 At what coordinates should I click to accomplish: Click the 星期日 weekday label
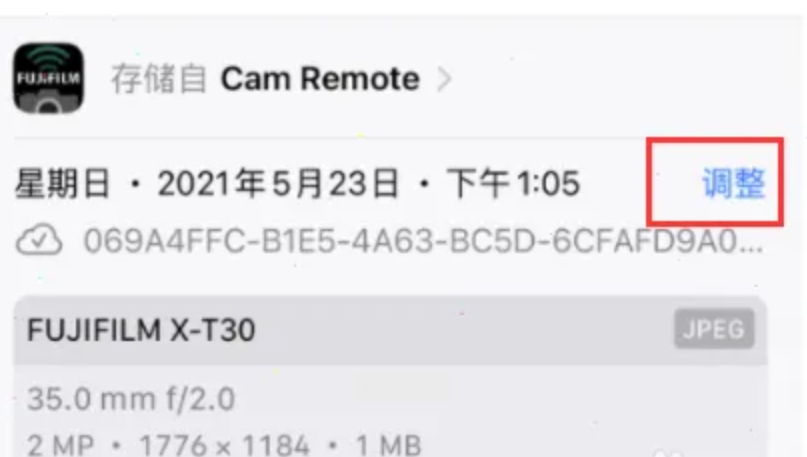(63, 183)
